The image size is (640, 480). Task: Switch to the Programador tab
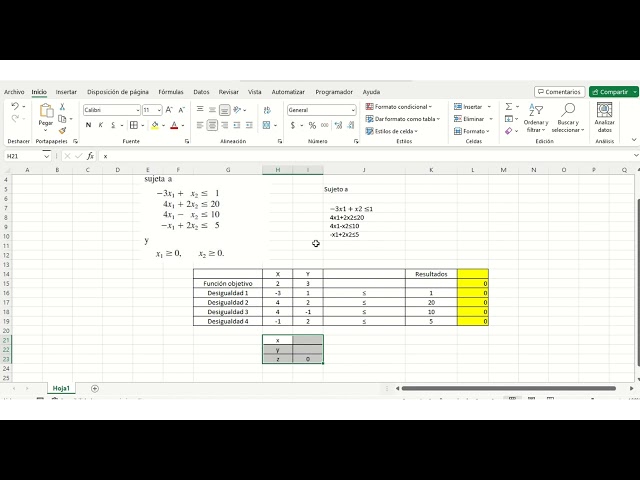click(334, 92)
